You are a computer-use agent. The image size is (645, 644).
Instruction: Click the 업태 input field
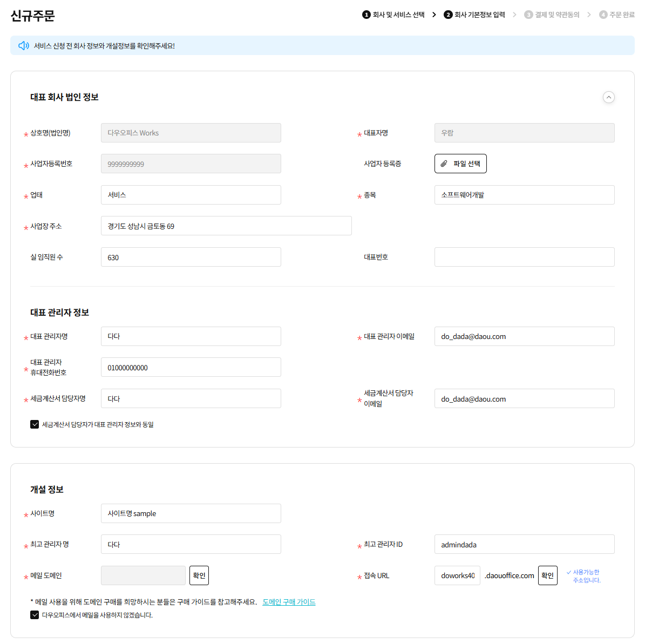pyautogui.click(x=191, y=195)
